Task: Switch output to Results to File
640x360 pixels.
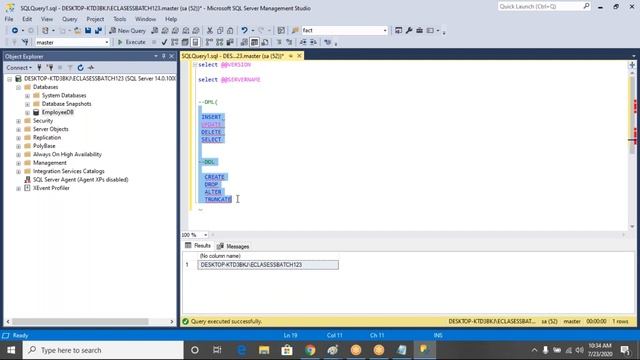Action: pos(265,42)
